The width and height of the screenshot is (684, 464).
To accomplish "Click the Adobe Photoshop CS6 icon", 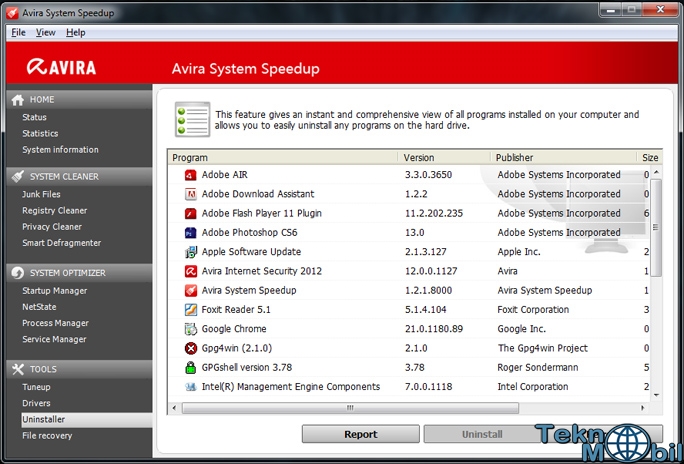I will pos(191,232).
